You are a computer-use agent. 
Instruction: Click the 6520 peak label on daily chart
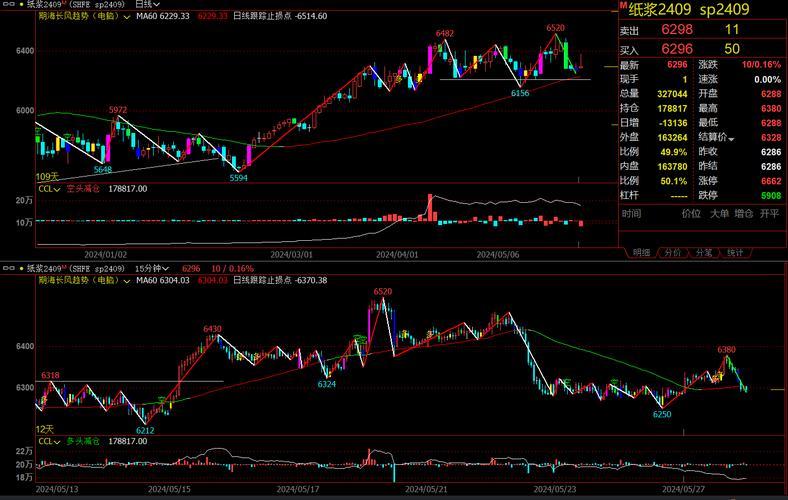pos(555,28)
